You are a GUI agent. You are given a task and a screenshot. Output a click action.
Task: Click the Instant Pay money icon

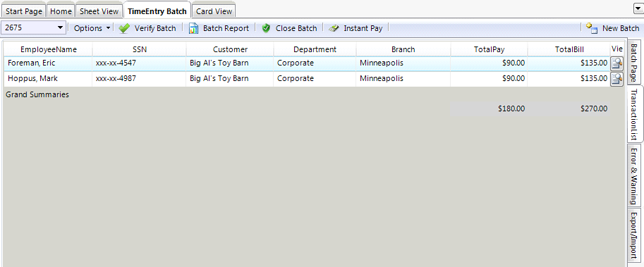[334, 28]
